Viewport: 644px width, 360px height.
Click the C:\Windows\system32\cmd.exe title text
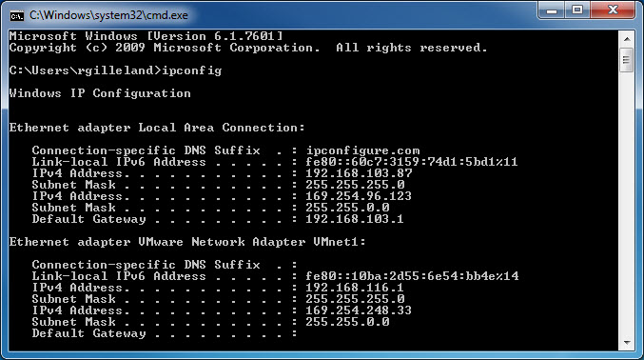coord(108,15)
